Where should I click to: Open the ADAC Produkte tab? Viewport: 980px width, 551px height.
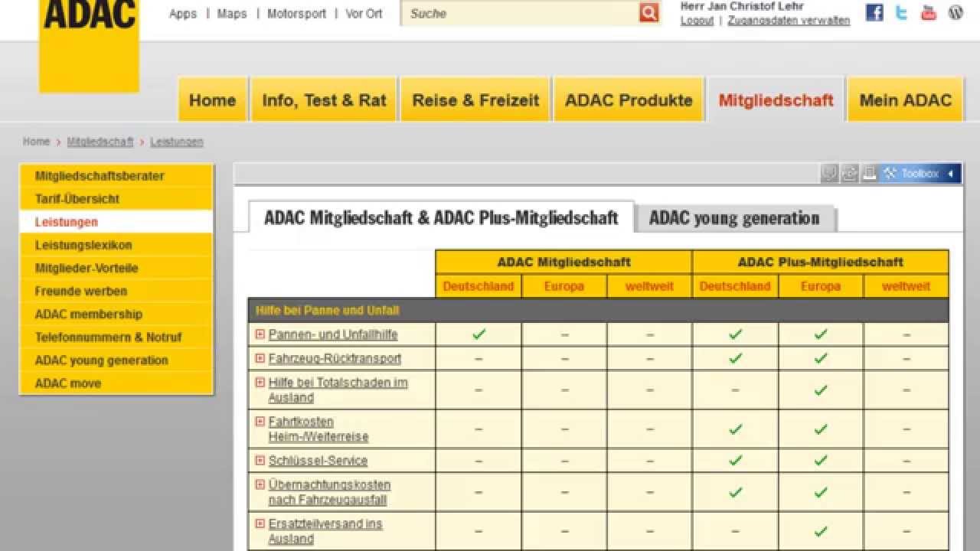pos(629,99)
